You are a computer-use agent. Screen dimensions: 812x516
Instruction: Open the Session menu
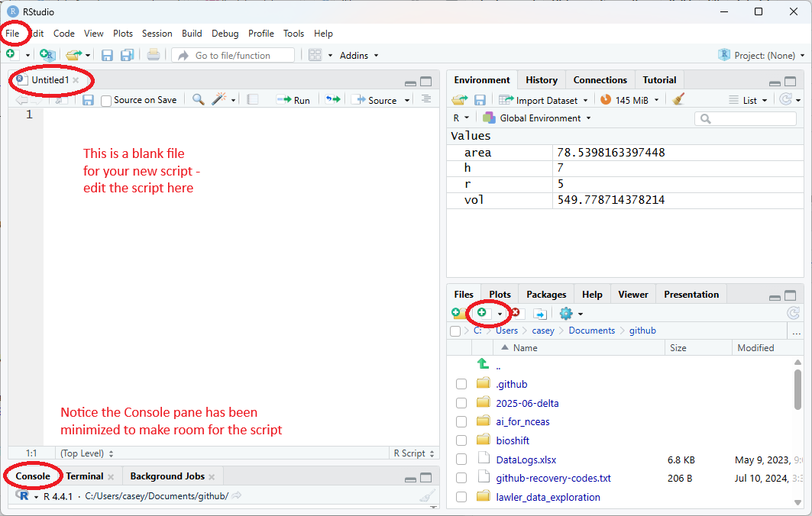(157, 34)
